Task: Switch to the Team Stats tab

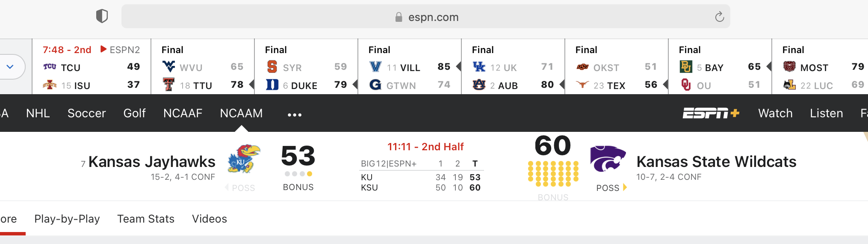Action: [x=146, y=219]
